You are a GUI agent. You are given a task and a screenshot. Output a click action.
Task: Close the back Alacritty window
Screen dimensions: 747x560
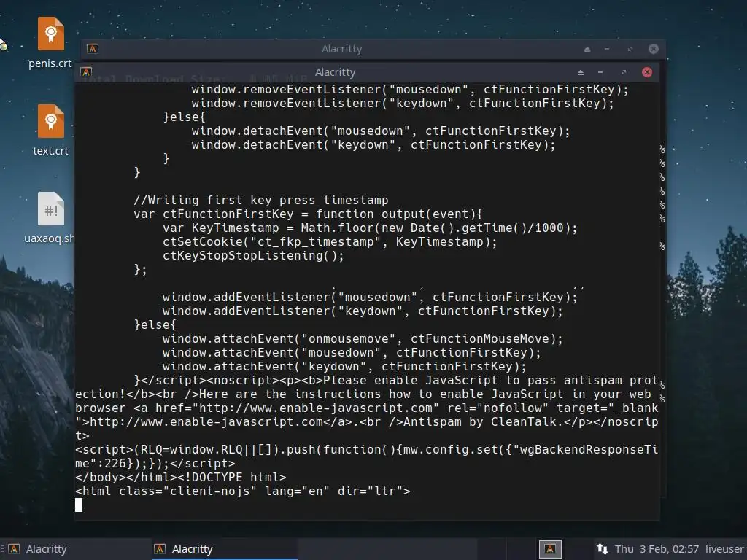(x=654, y=49)
